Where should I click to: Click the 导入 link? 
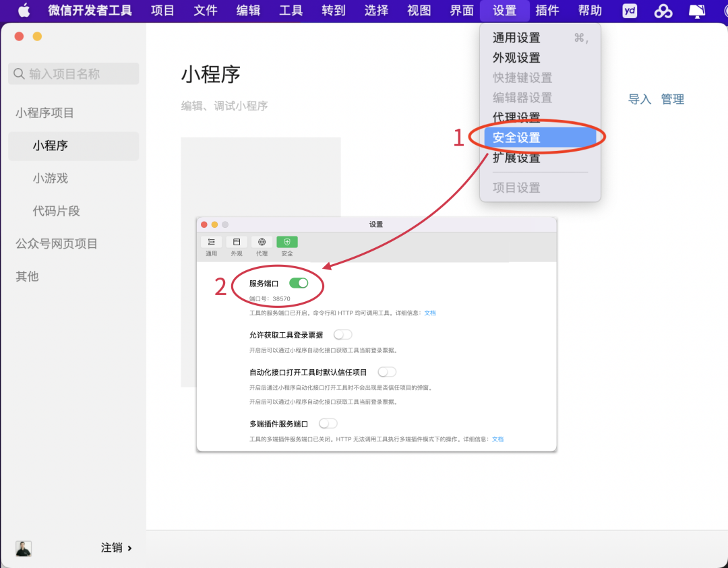639,99
